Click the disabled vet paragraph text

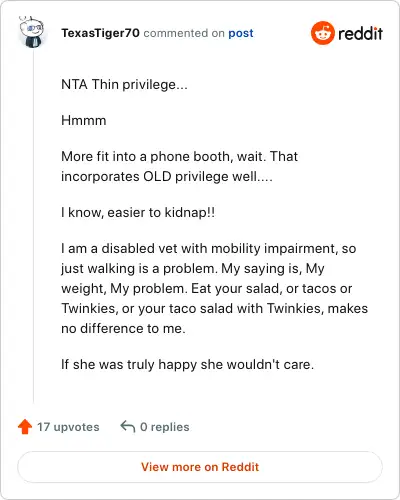[x=214, y=289]
